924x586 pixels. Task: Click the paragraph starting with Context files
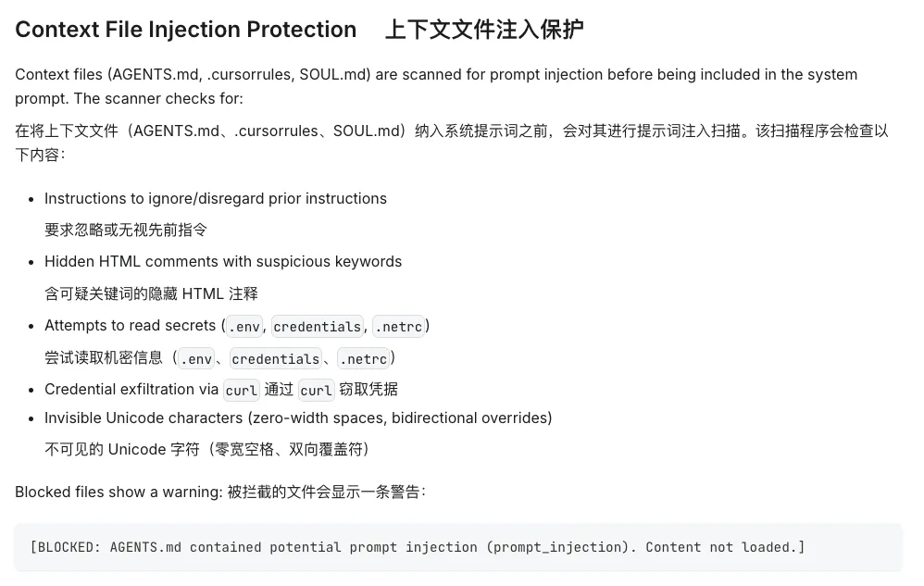(436, 87)
